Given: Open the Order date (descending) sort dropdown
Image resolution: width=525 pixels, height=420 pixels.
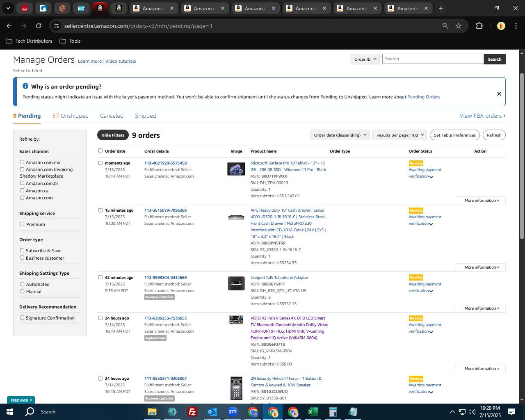Looking at the screenshot, I should (340, 135).
